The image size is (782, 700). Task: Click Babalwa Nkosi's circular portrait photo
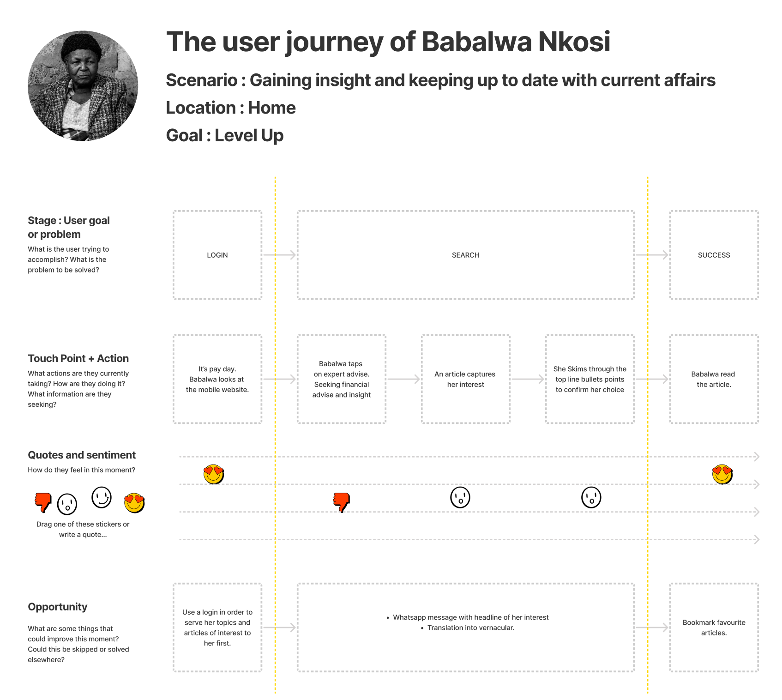tap(83, 86)
